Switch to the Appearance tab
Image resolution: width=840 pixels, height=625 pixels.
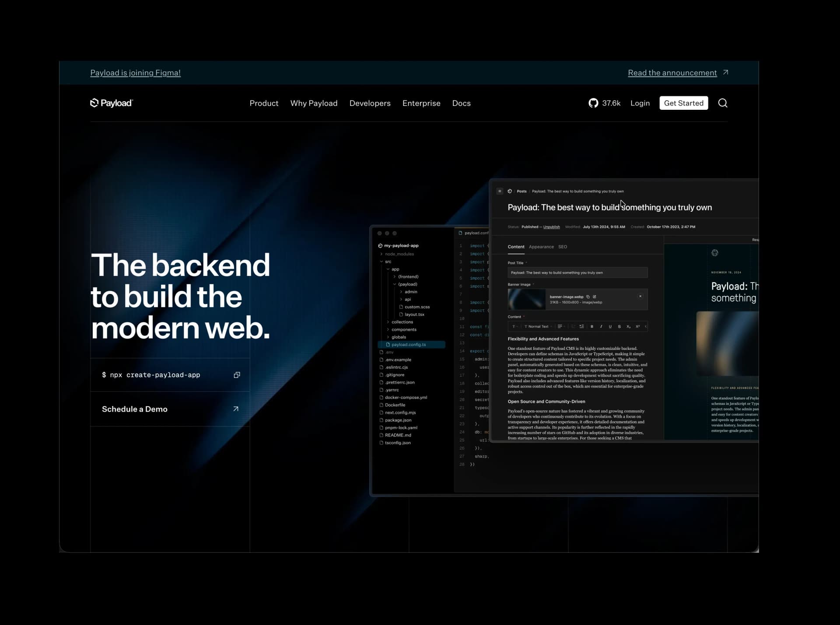541,247
